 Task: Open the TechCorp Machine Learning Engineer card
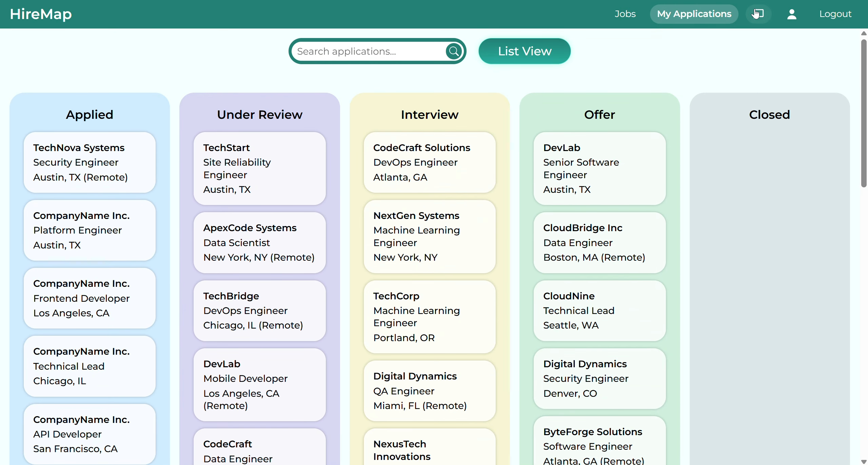coord(430,317)
